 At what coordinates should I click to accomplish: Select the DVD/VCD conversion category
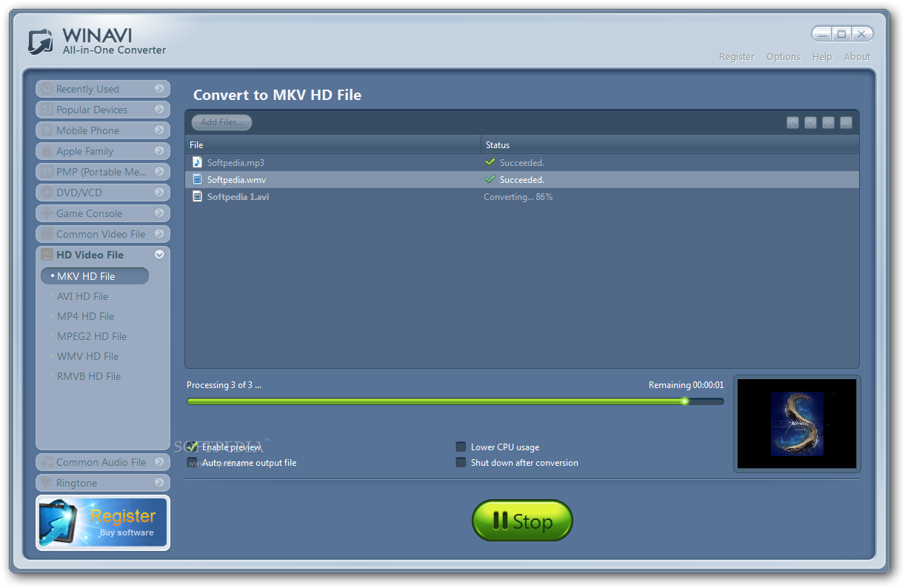point(102,193)
